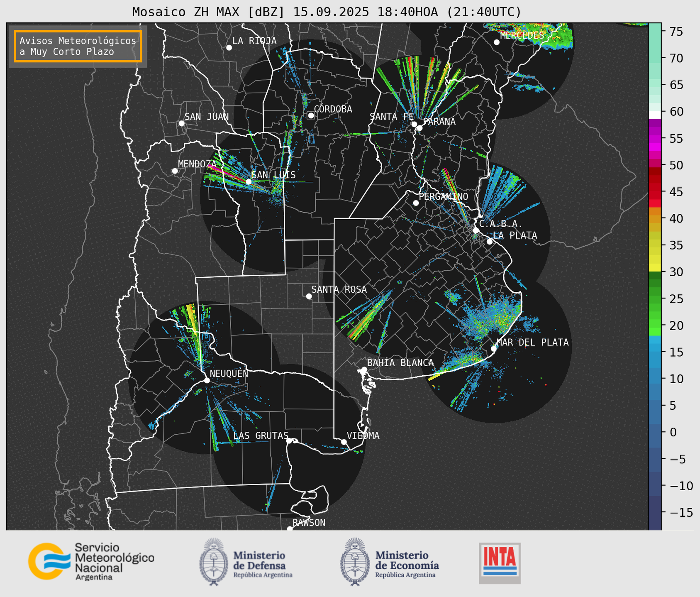700x597 pixels.
Task: Select the Santa Rosa city marker dot
Action: (x=309, y=296)
